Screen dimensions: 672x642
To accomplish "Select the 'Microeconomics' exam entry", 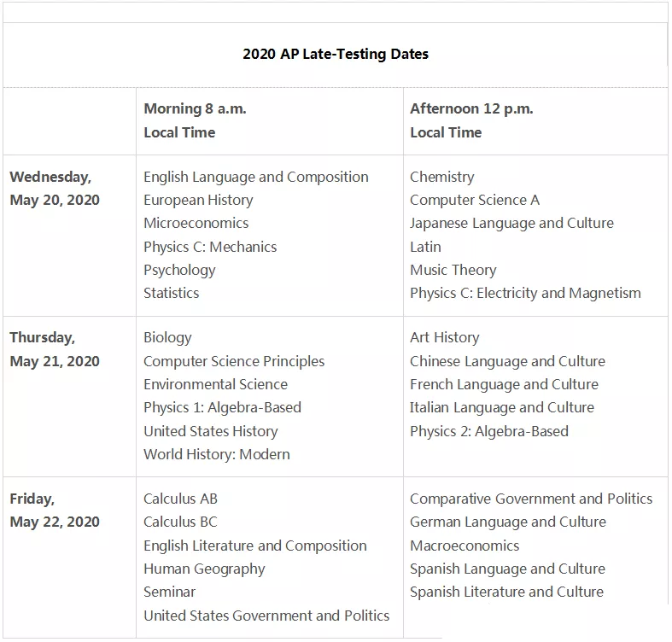I will [x=196, y=224].
